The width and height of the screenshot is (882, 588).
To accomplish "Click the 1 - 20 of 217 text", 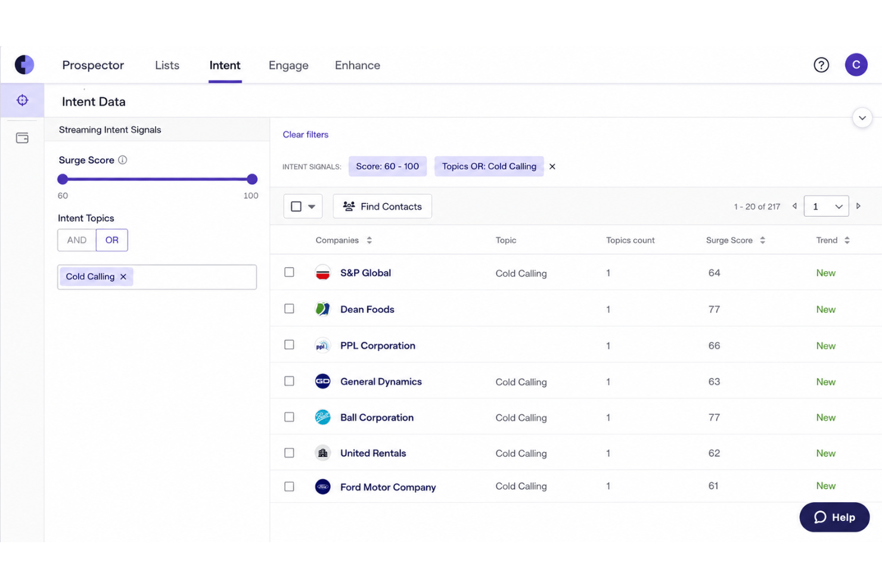I will pyautogui.click(x=757, y=207).
